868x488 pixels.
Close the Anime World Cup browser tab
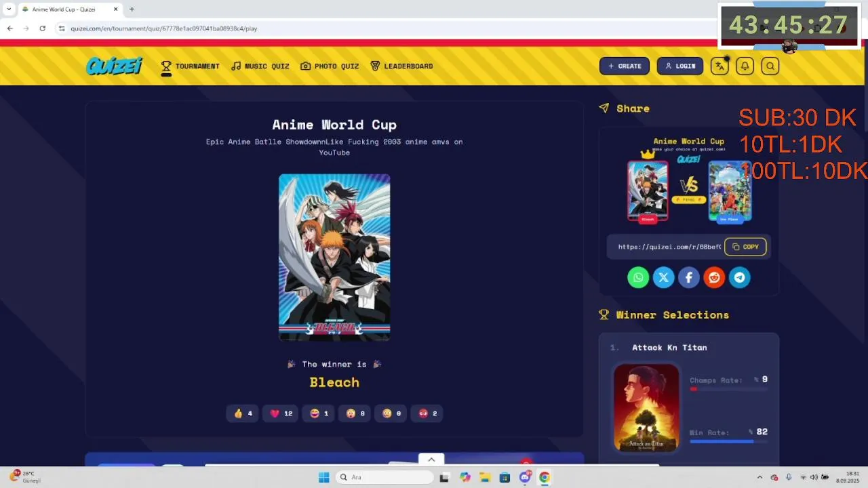(115, 9)
